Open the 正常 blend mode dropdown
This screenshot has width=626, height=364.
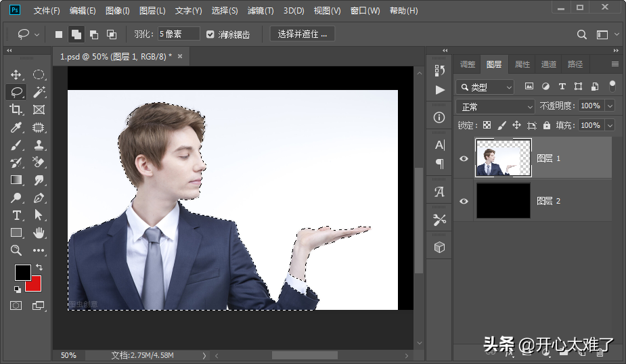click(x=495, y=107)
